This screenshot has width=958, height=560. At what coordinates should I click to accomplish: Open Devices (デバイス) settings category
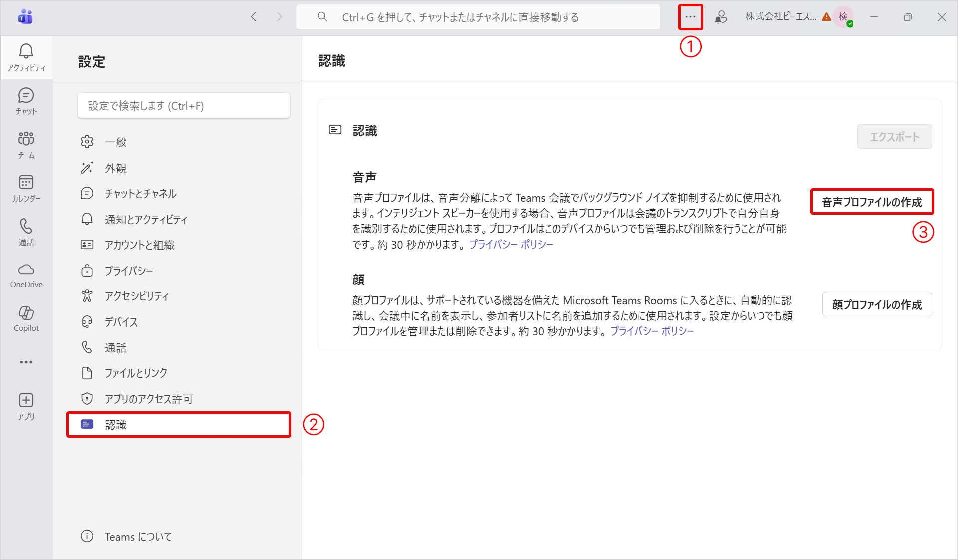pyautogui.click(x=121, y=322)
